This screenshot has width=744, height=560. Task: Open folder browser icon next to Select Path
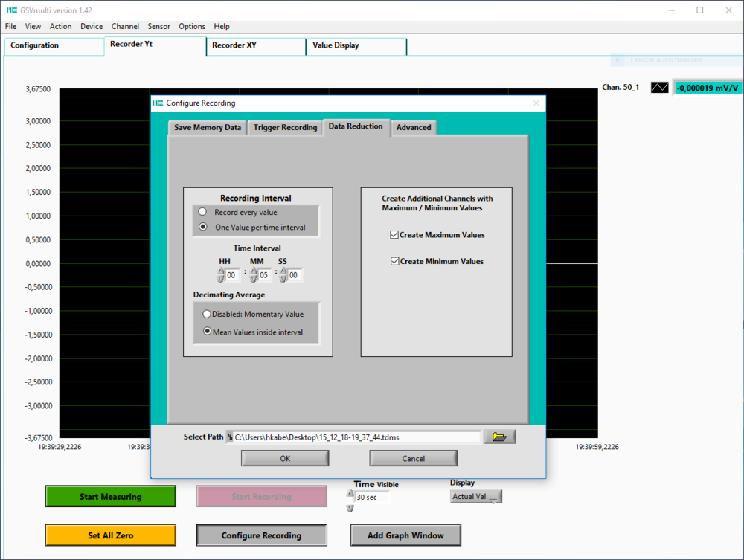coord(500,437)
